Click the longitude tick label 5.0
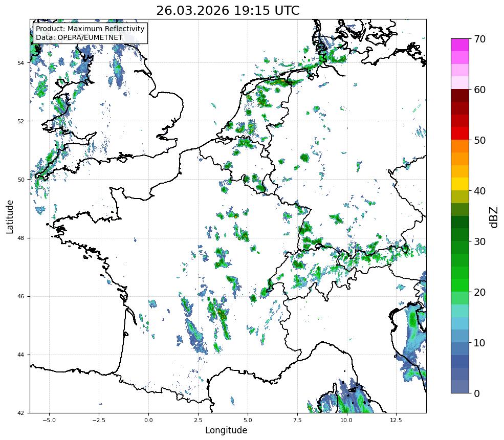This screenshot has width=504, height=440. pyautogui.click(x=248, y=420)
